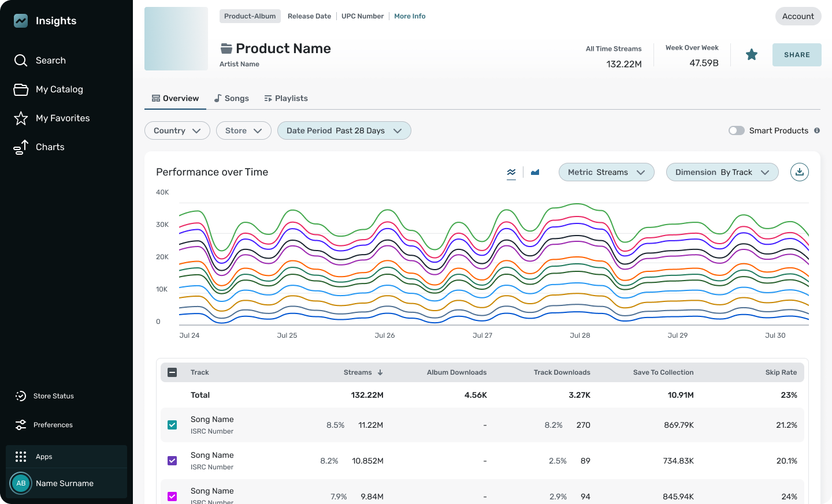The image size is (832, 504).
Task: Click the album artwork thumbnail
Action: click(x=176, y=39)
